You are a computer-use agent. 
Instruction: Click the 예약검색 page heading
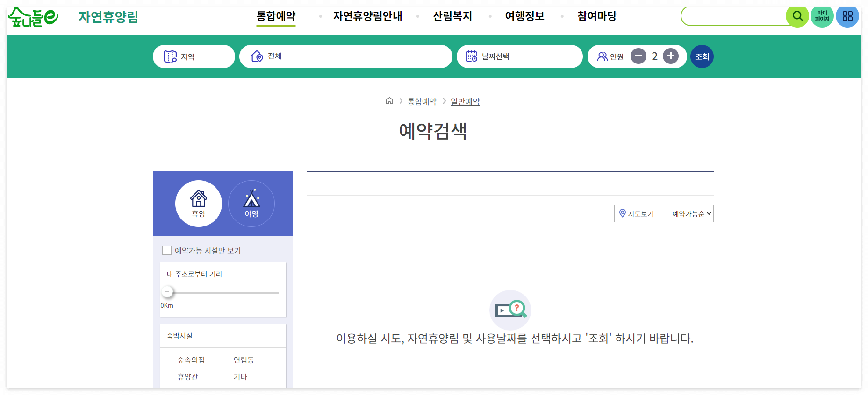[x=433, y=131]
